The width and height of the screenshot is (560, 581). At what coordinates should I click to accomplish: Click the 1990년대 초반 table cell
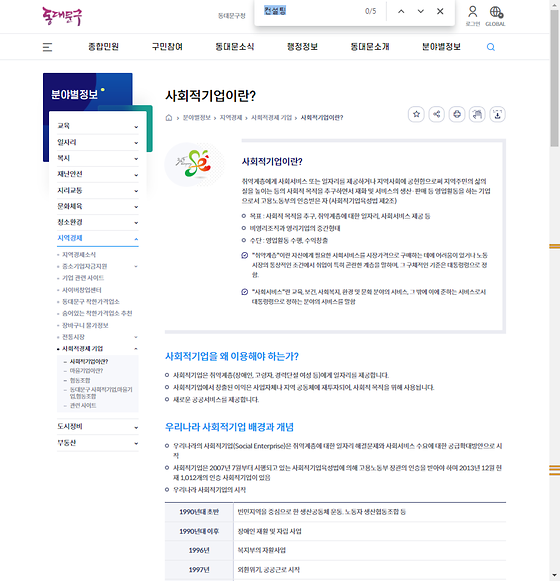[x=199, y=512]
